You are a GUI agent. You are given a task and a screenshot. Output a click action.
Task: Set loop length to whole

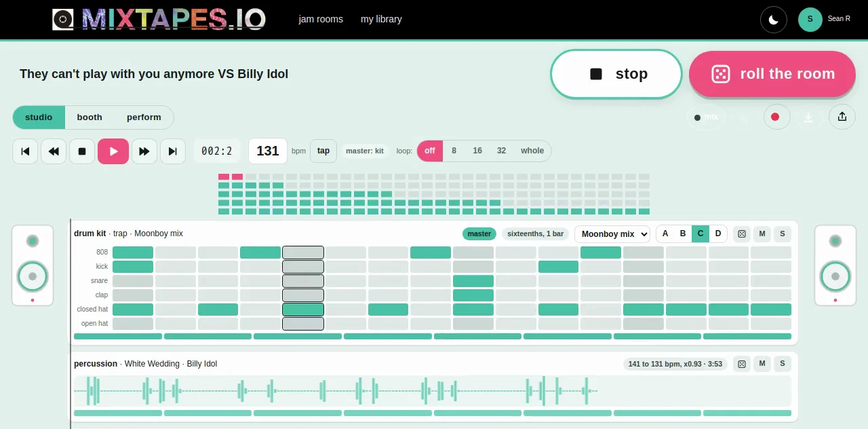532,151
